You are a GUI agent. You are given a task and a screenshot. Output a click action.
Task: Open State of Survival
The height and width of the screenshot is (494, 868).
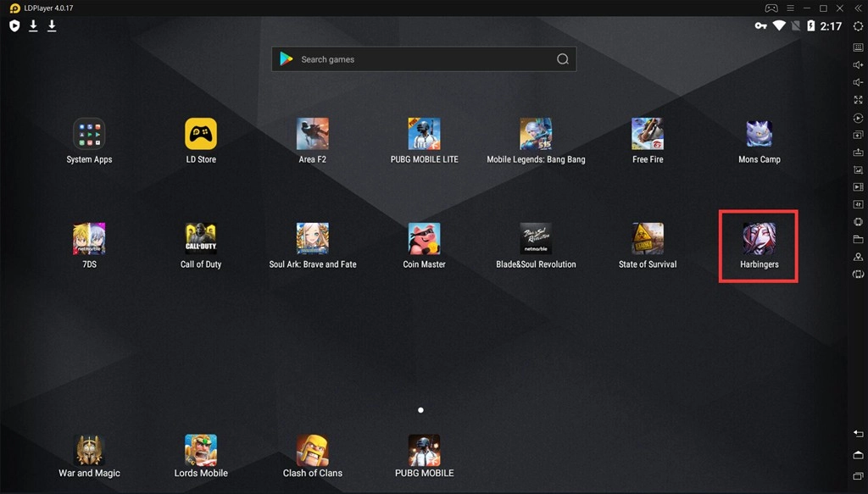[x=648, y=239]
